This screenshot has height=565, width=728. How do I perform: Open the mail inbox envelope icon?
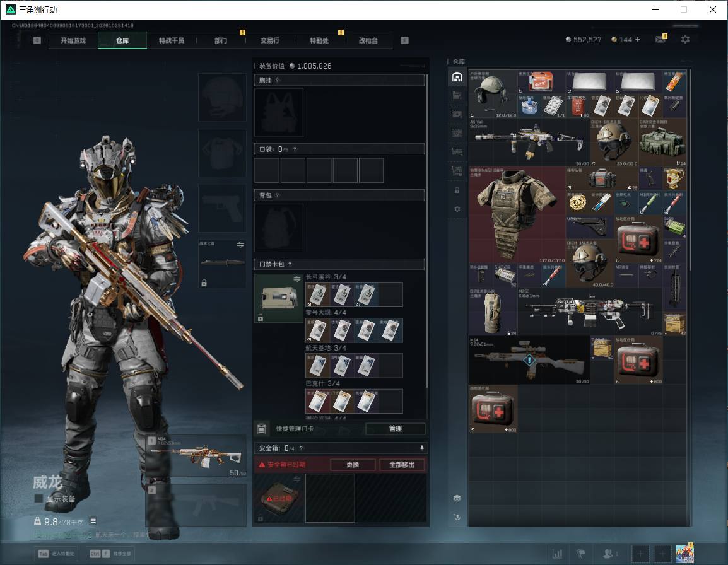click(660, 40)
